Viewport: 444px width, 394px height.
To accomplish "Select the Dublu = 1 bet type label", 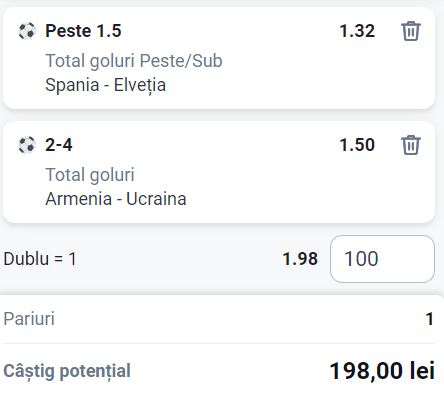I will click(40, 259).
